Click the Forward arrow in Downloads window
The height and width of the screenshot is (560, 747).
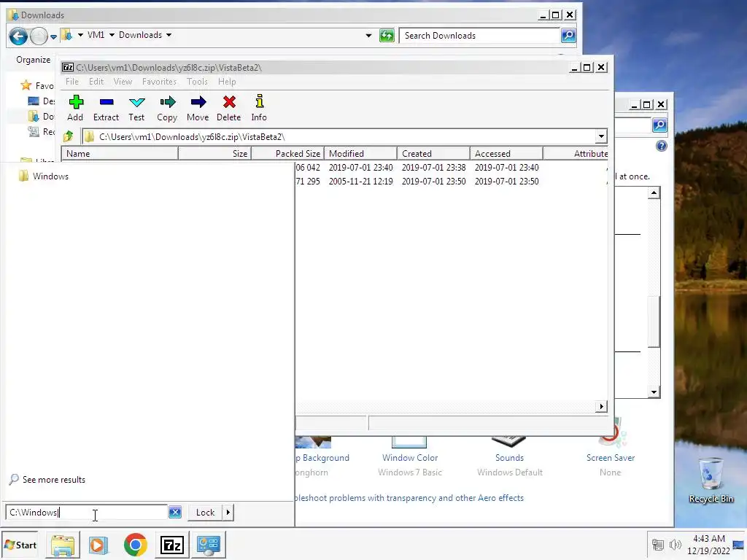[x=39, y=36]
